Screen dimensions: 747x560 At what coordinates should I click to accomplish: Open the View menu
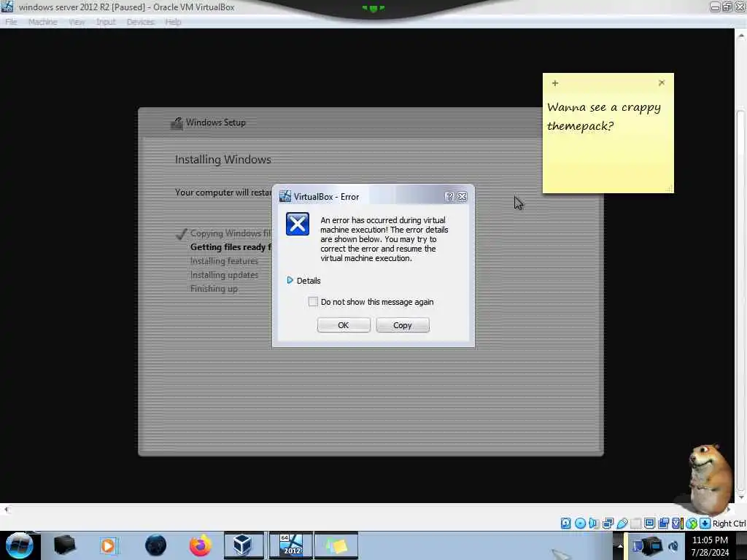[76, 22]
